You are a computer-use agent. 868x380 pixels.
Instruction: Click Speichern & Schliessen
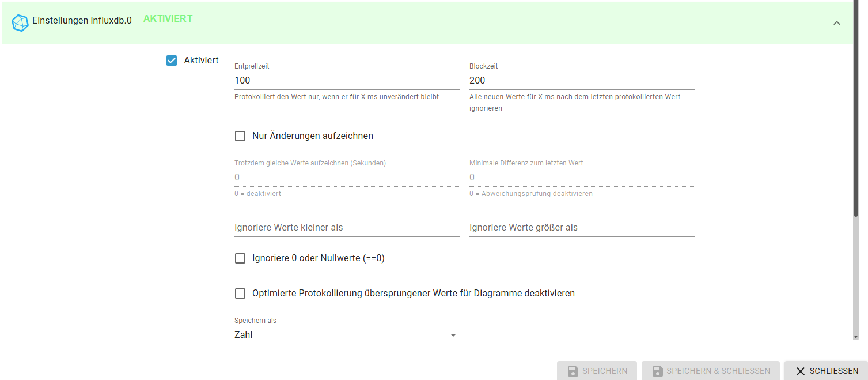[x=710, y=371]
